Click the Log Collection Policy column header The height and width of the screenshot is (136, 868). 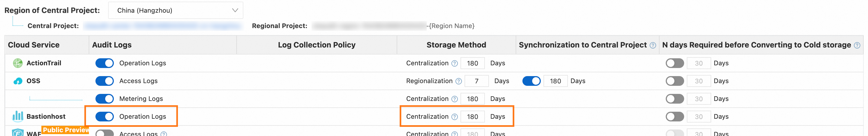click(316, 45)
